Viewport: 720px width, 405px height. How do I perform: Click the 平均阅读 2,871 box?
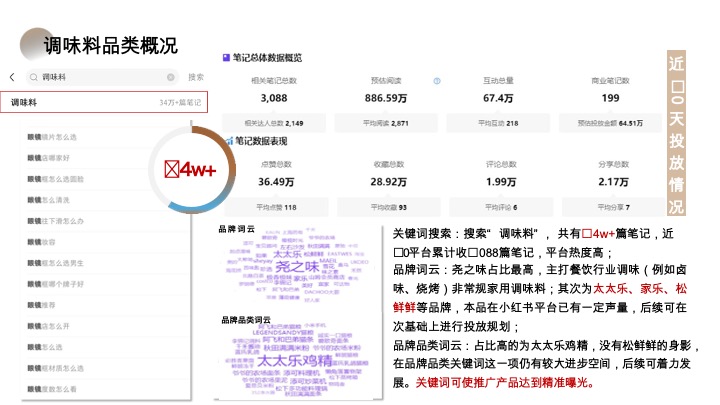coord(386,123)
